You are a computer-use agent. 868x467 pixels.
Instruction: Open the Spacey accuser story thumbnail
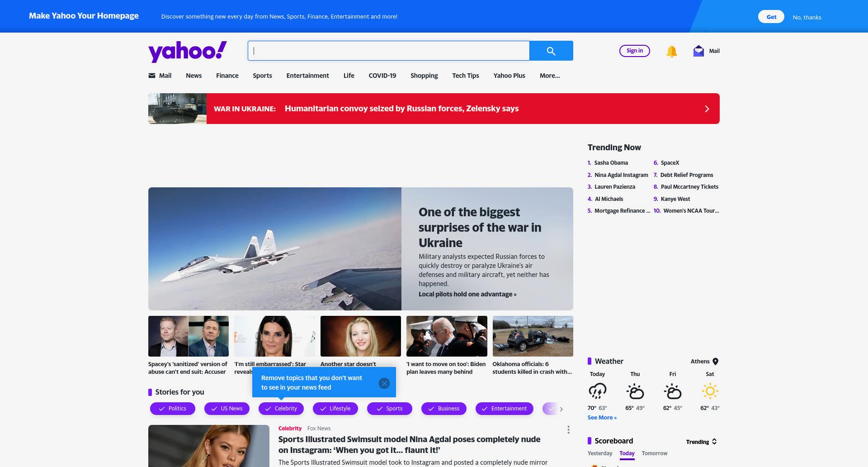click(x=189, y=336)
